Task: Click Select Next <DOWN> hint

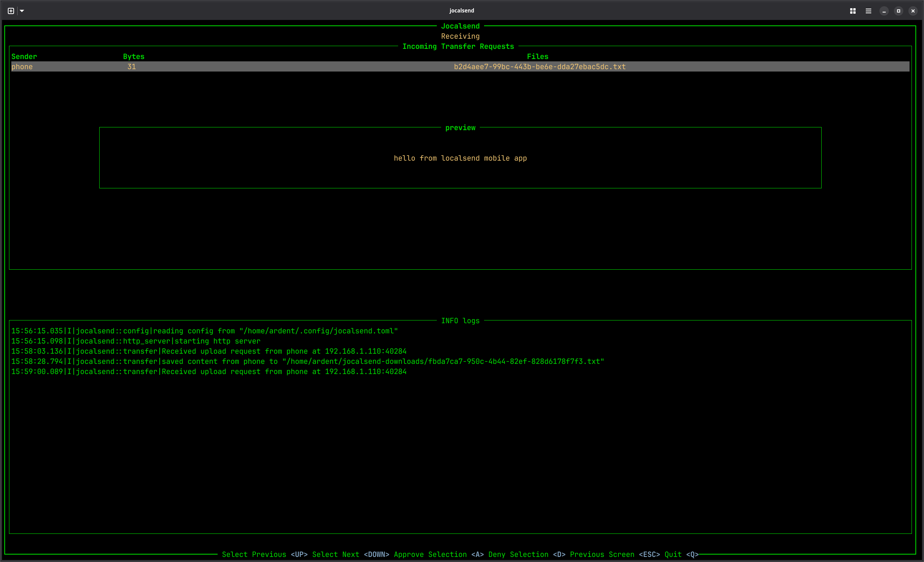Action: pyautogui.click(x=350, y=555)
